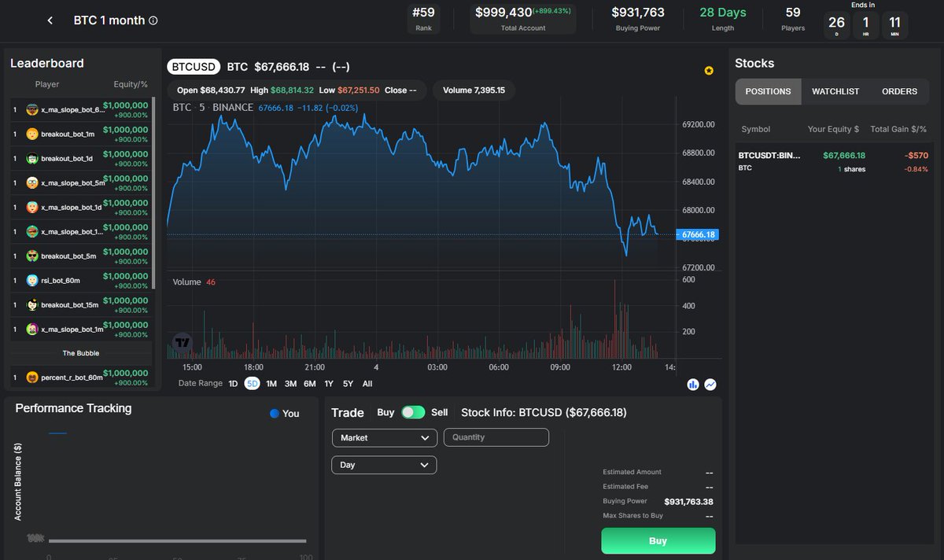Viewport: 944px width, 560px height.
Task: Click the x_ma_slope_bot_1m leaderboard name
Action: pyautogui.click(x=72, y=330)
